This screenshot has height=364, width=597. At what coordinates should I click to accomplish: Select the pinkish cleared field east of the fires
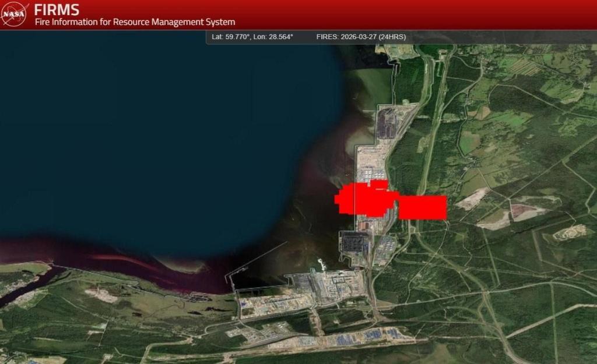524,211
